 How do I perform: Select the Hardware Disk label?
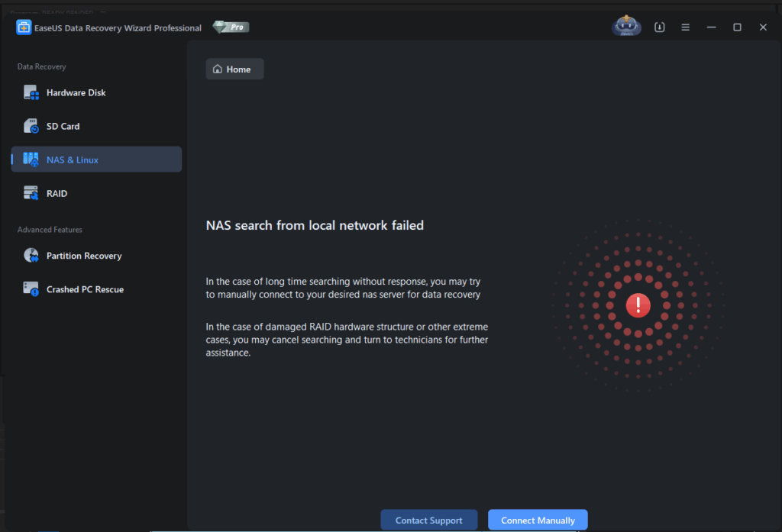76,93
